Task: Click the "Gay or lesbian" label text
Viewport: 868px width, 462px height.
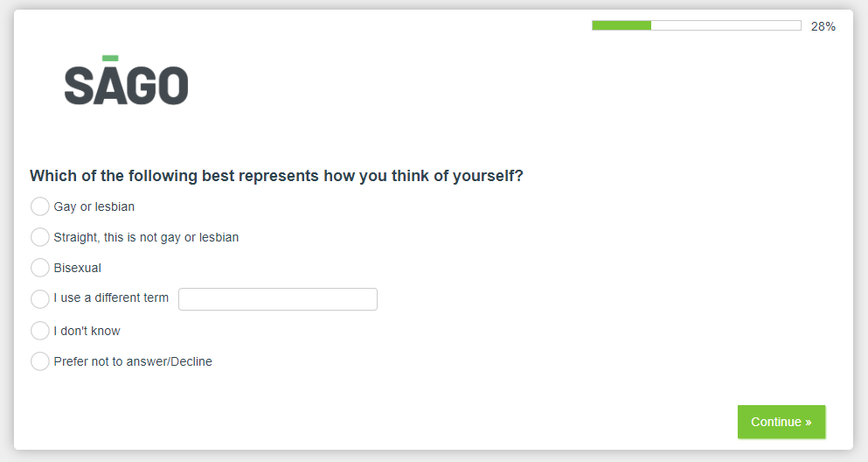Action: tap(94, 207)
